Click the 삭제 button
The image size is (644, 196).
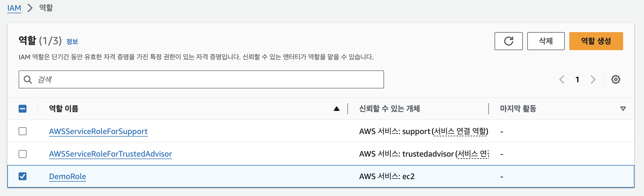[546, 41]
